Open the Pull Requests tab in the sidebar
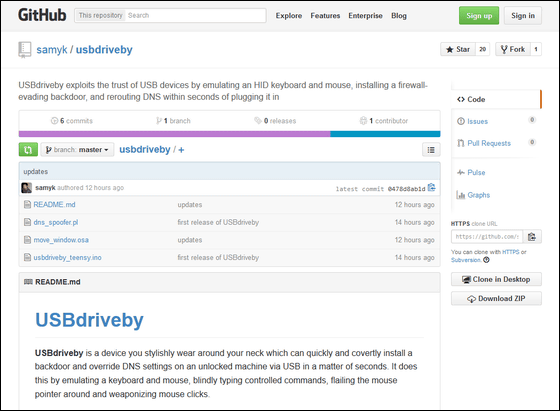560x411 pixels. pos(489,143)
